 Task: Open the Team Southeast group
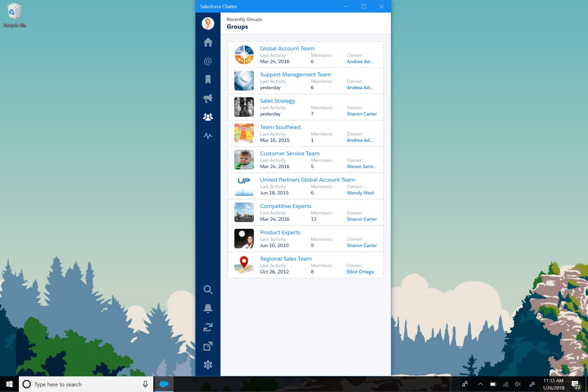[x=280, y=127]
